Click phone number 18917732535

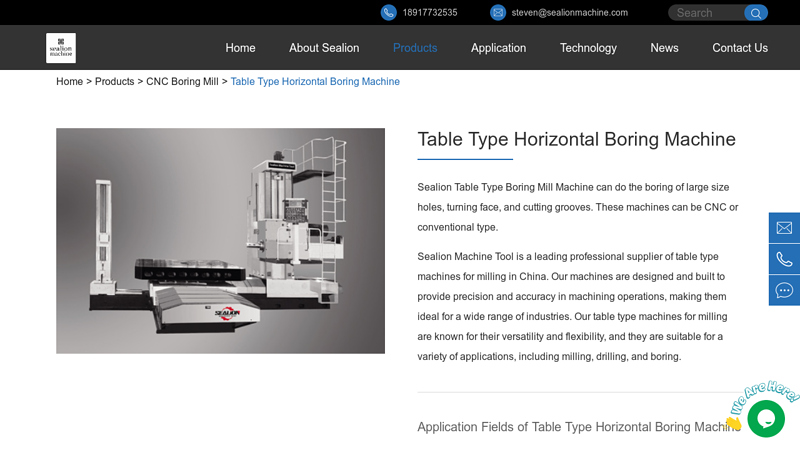(430, 13)
